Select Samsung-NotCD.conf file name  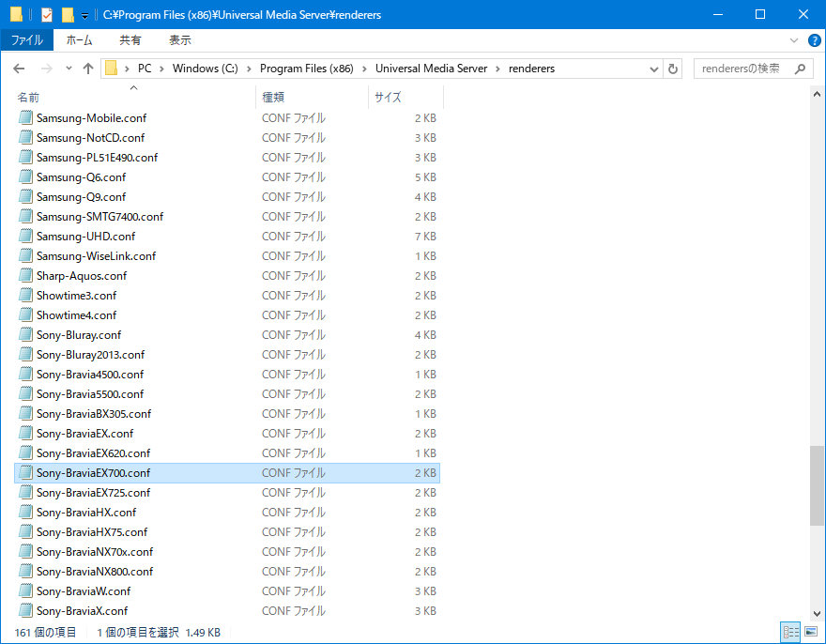tap(91, 138)
